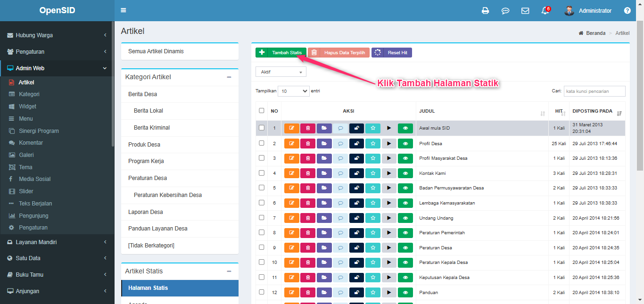Viewport: 644px width, 304px height.
Task: Open the envelope inbox icon in header
Action: coord(525,10)
